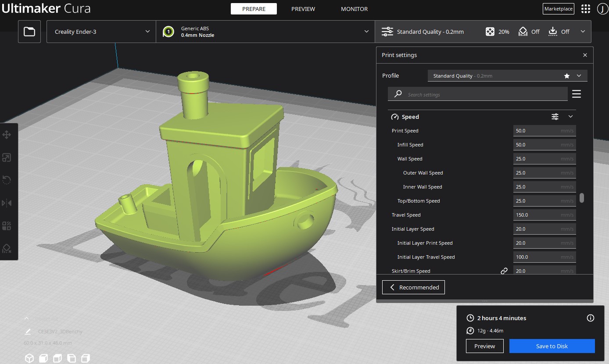Image resolution: width=609 pixels, height=364 pixels.
Task: Click the Print Speed value field
Action: 545,131
